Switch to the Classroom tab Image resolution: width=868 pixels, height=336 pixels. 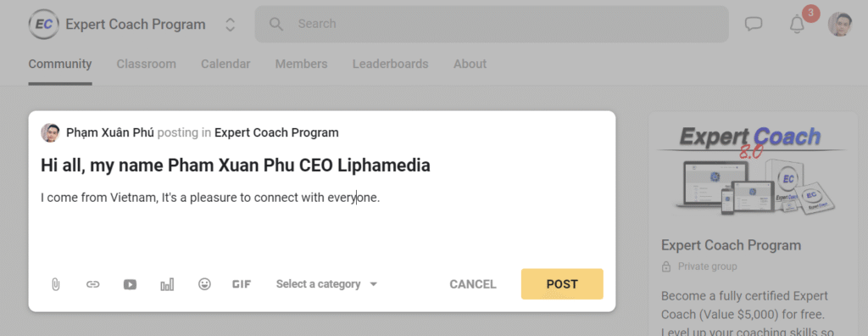pyautogui.click(x=146, y=64)
